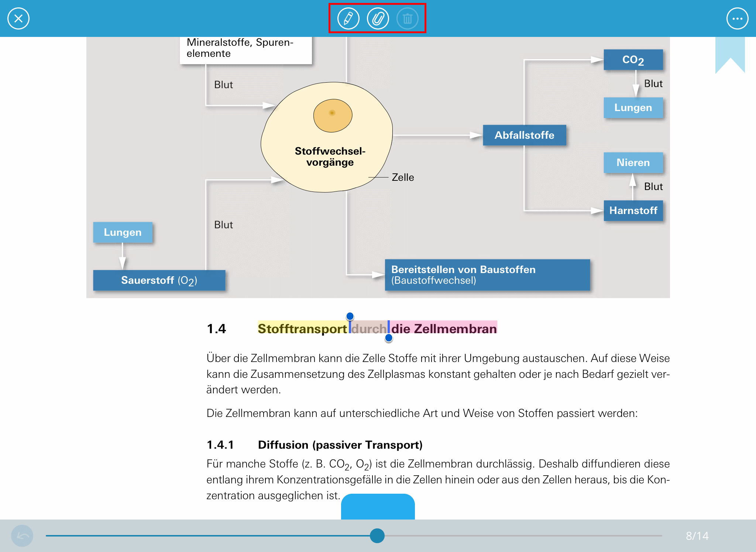Tap the pencil edit annotation icon
The image size is (756, 552).
pos(348,18)
